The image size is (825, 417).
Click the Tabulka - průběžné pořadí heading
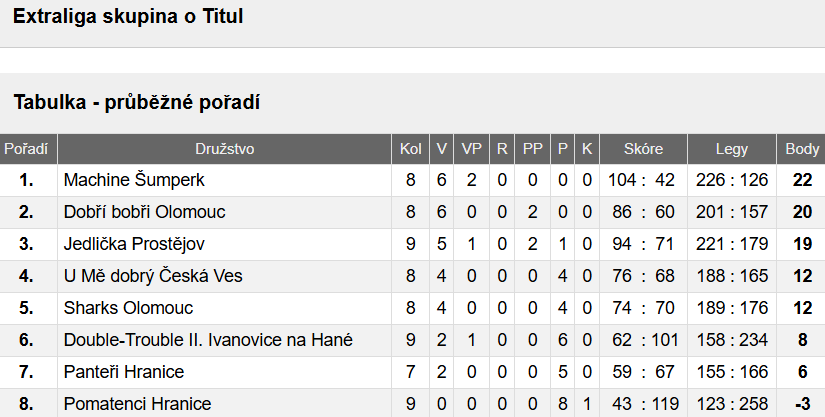click(137, 102)
